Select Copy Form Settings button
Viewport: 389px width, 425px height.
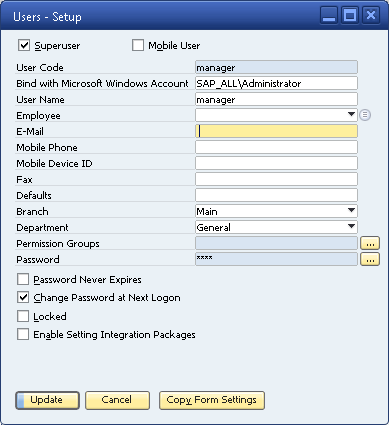tap(212, 400)
